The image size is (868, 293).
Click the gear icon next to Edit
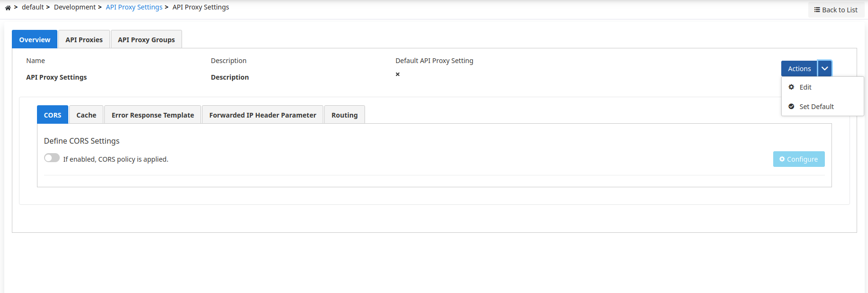click(791, 87)
